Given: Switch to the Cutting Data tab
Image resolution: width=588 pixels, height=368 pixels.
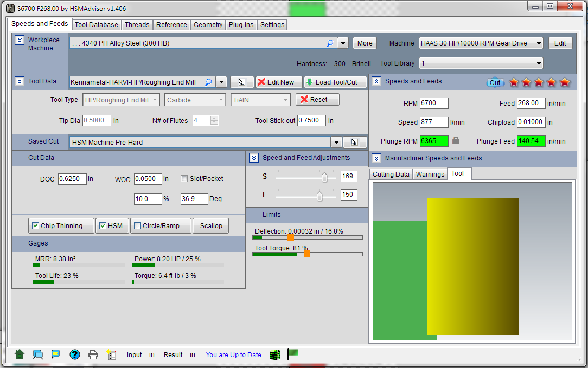Looking at the screenshot, I should (391, 175).
